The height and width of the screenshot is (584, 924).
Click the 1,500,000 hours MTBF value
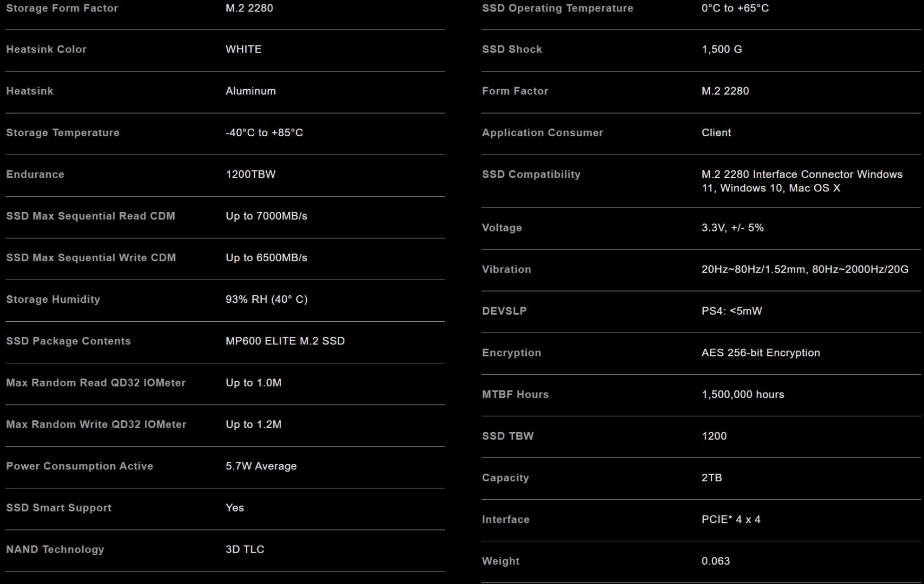click(743, 394)
